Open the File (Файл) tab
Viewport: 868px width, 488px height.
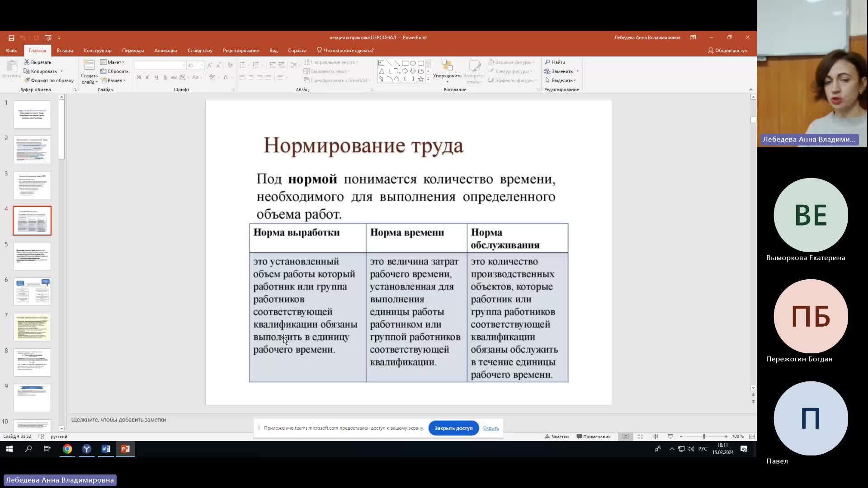pos(12,51)
